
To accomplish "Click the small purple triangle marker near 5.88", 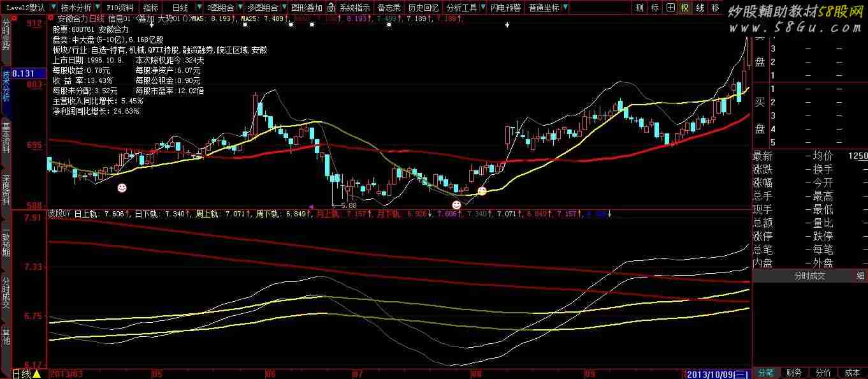I will click(310, 206).
